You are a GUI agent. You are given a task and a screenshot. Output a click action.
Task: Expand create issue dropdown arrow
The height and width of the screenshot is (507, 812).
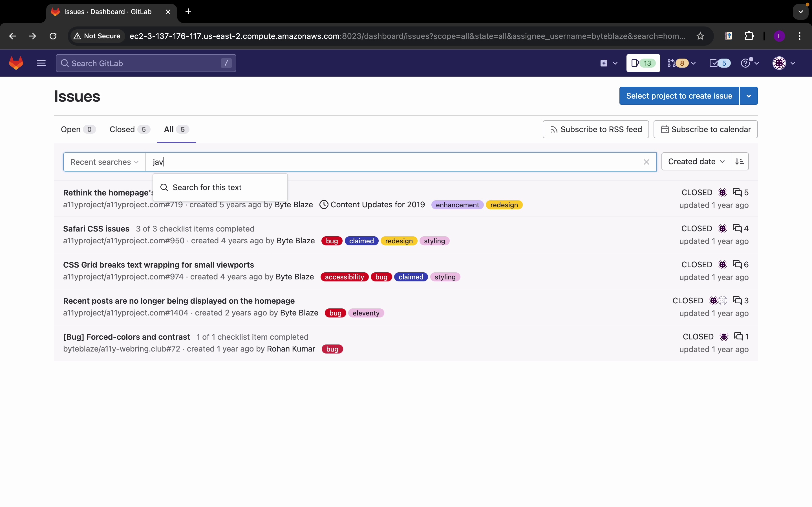click(749, 96)
